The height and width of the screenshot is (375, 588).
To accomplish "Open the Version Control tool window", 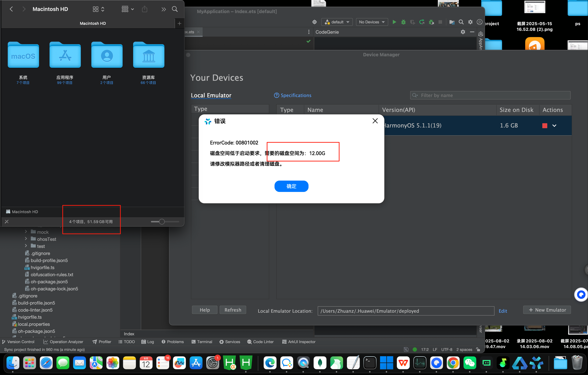I will tap(18, 342).
